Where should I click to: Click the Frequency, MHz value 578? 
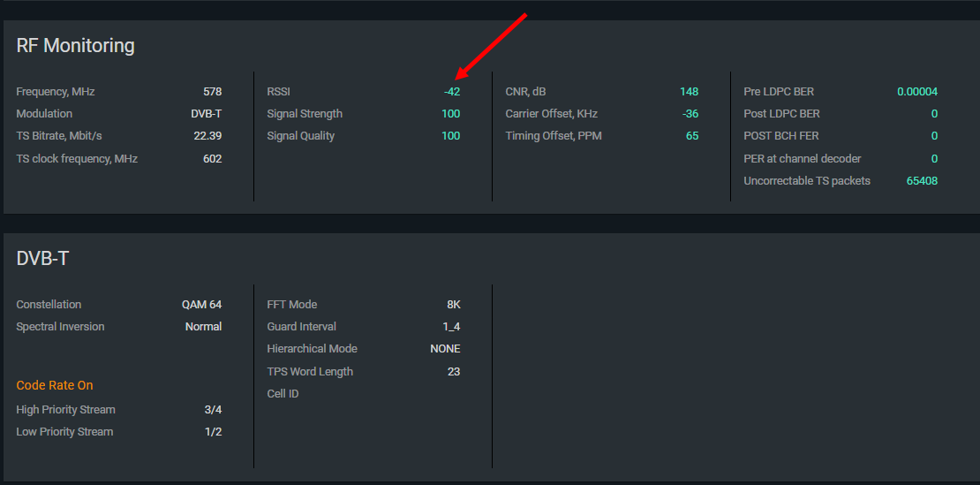click(x=212, y=92)
